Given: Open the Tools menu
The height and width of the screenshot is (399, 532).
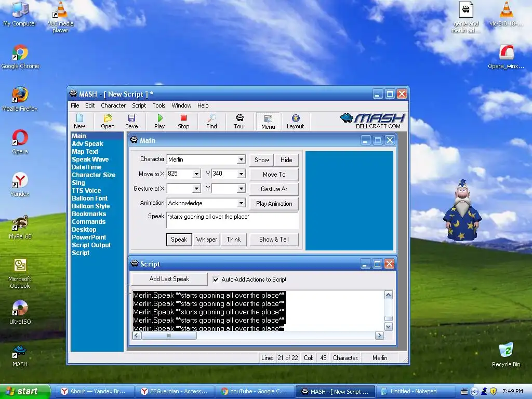Looking at the screenshot, I should pyautogui.click(x=159, y=105).
